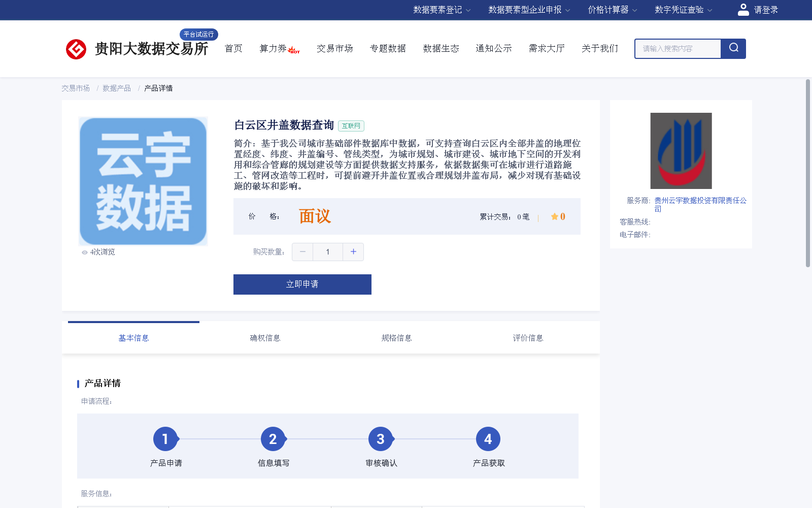812x508 pixels.
Task: Switch to 评价信息 tab
Action: [x=528, y=338]
